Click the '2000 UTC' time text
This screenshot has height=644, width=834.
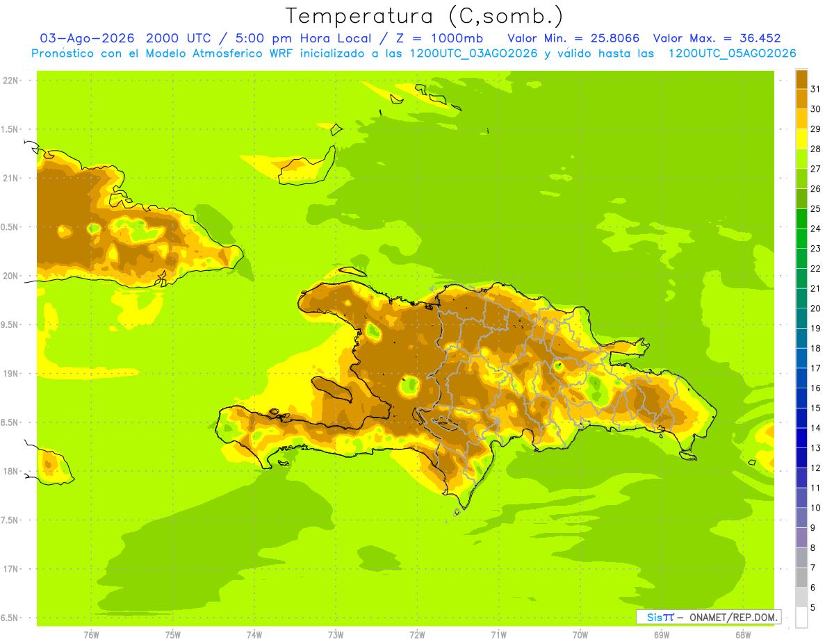tap(177, 38)
